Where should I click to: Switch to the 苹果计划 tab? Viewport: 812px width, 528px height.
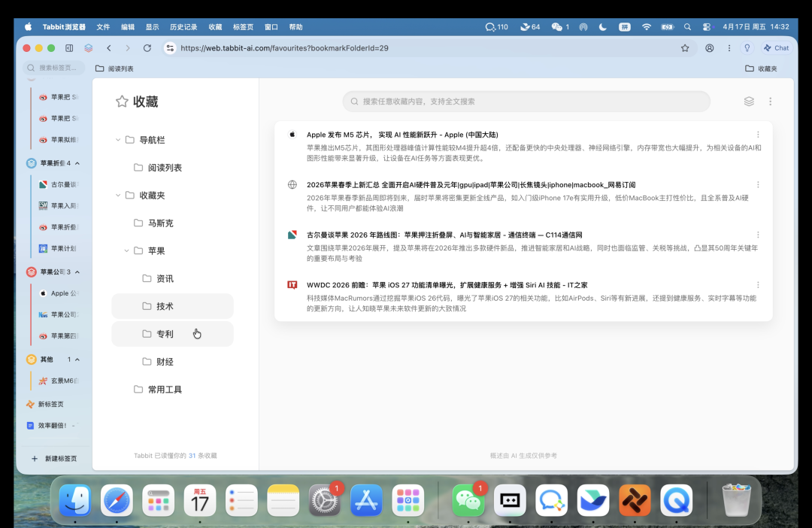pyautogui.click(x=59, y=249)
